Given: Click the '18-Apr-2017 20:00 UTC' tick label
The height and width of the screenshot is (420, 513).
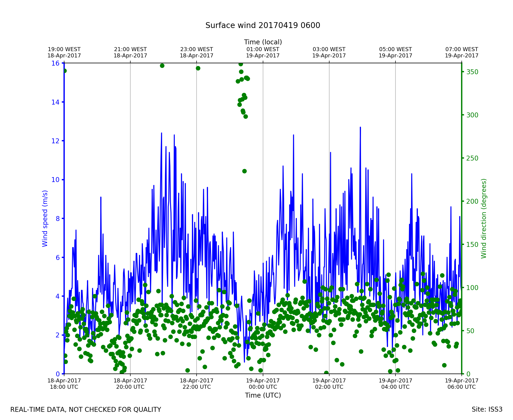Looking at the screenshot, I should click(130, 384).
